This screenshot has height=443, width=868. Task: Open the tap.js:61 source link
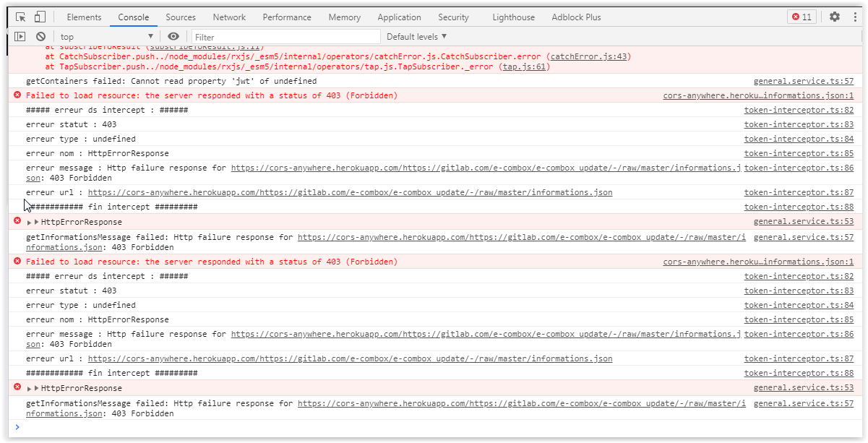525,66
